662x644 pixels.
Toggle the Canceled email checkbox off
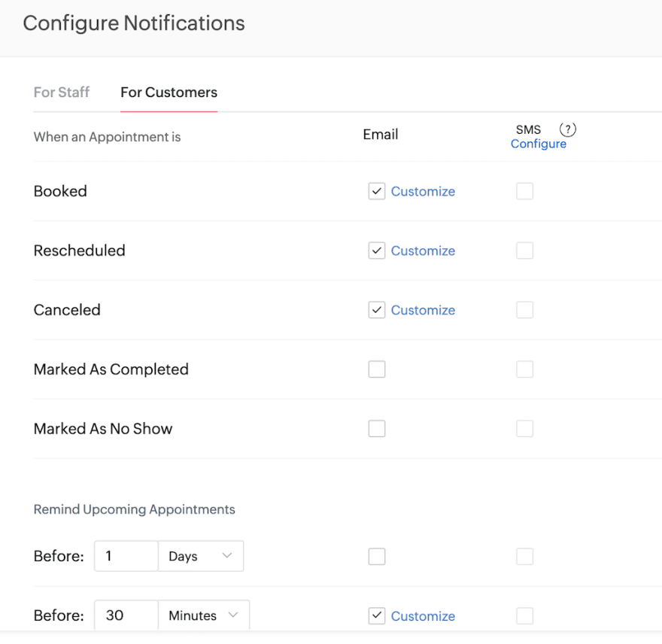[377, 310]
